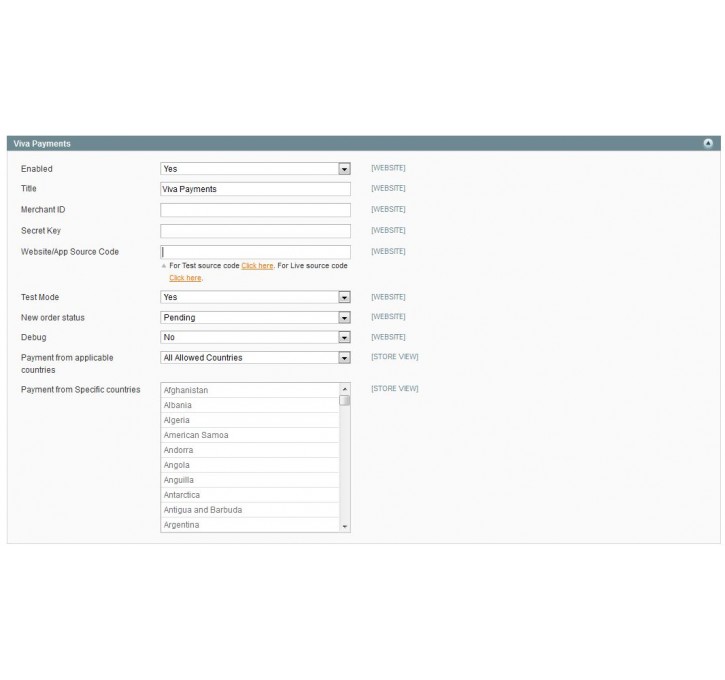Image resolution: width=725 pixels, height=680 pixels.
Task: Open Payment from applicable countries dropdown
Action: pyautogui.click(x=255, y=357)
